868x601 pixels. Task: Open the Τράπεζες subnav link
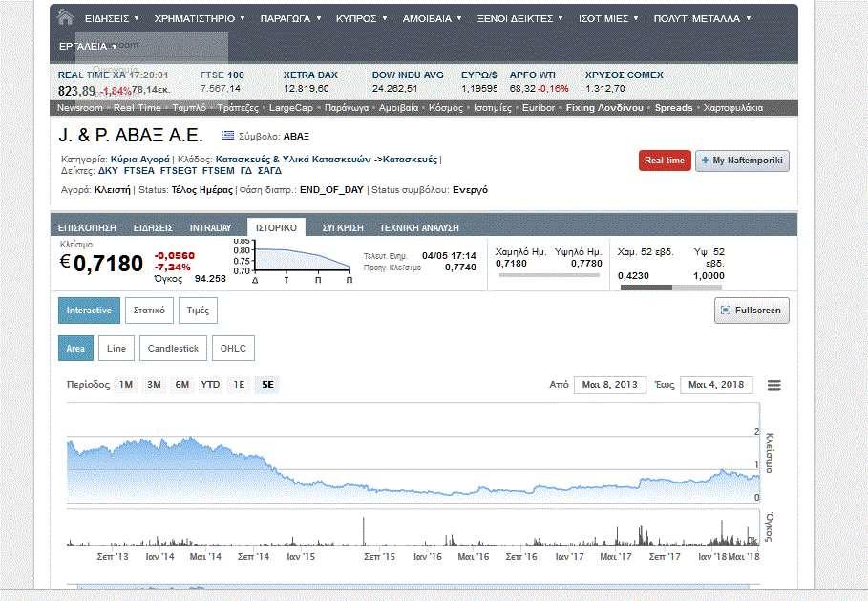click(x=238, y=108)
